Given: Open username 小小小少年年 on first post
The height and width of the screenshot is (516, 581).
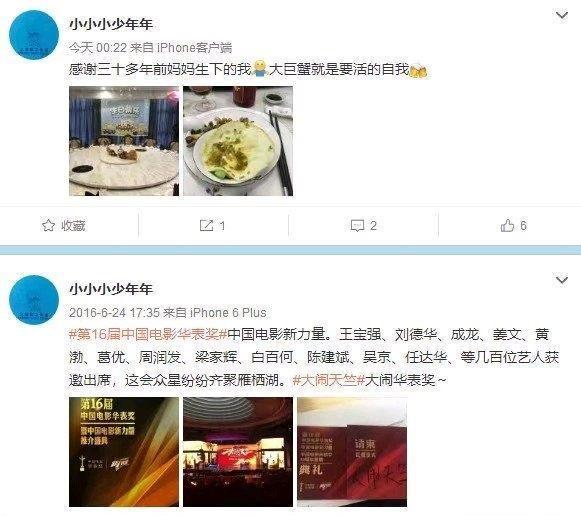Looking at the screenshot, I should [111, 24].
